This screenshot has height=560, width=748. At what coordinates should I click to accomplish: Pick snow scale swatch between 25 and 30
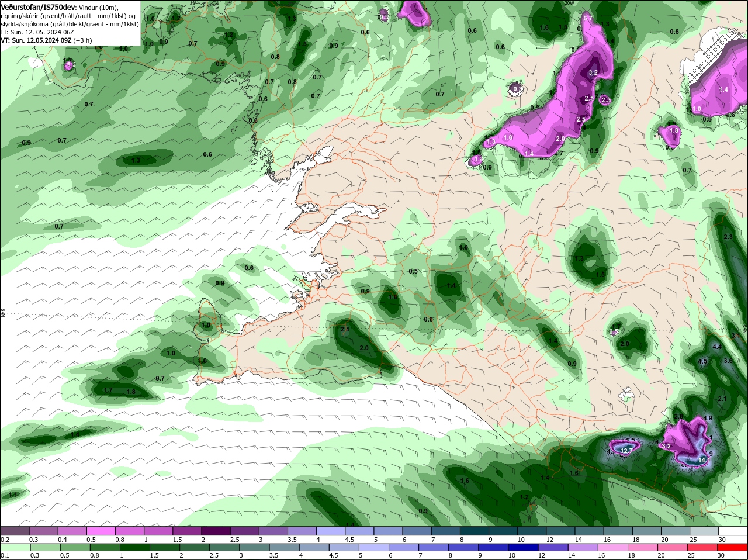pos(705,531)
